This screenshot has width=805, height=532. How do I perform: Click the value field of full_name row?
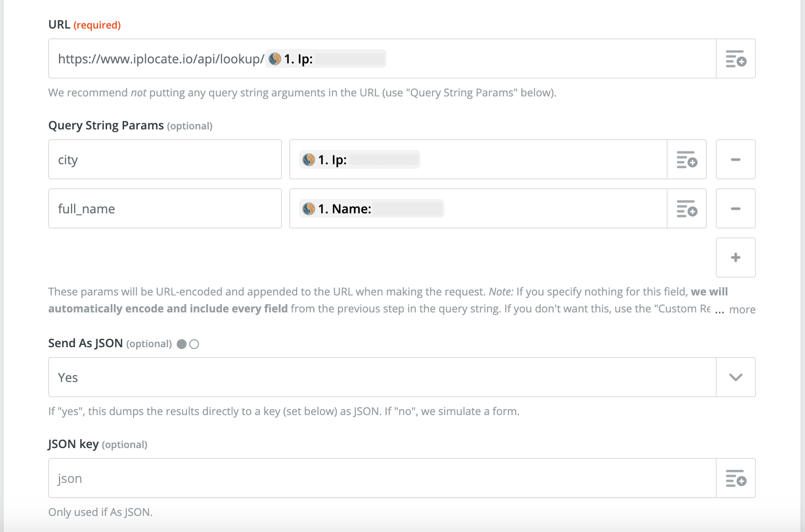[x=478, y=208]
